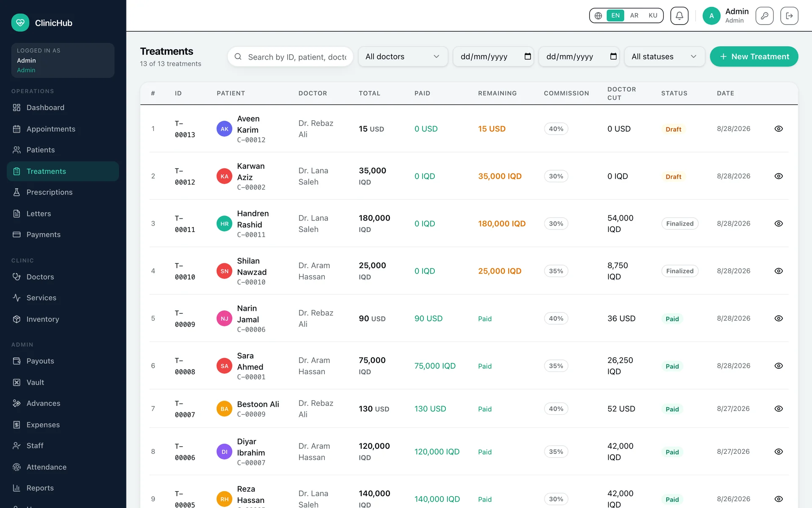The width and height of the screenshot is (812, 508).
Task: View treatment T-00007 eye icon
Action: (779, 409)
